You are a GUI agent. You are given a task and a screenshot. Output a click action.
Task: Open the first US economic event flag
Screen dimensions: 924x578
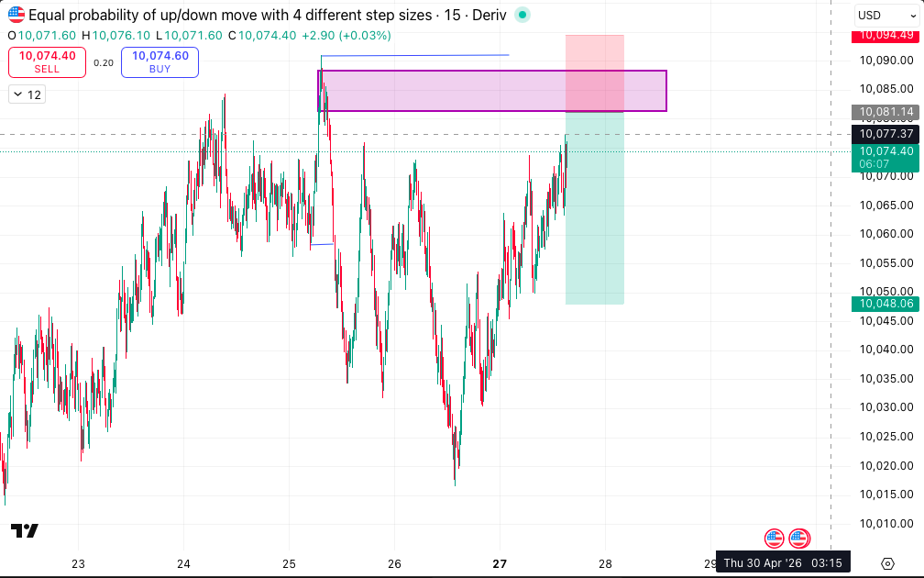pyautogui.click(x=775, y=539)
